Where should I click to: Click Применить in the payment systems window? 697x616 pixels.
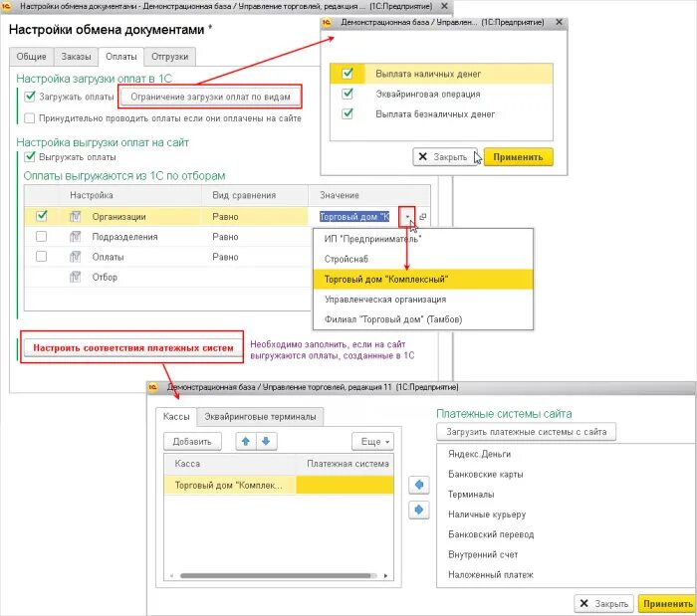click(x=668, y=604)
